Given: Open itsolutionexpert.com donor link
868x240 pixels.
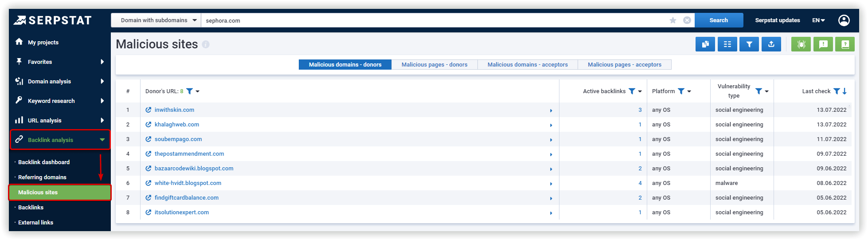Looking at the screenshot, I should (182, 212).
